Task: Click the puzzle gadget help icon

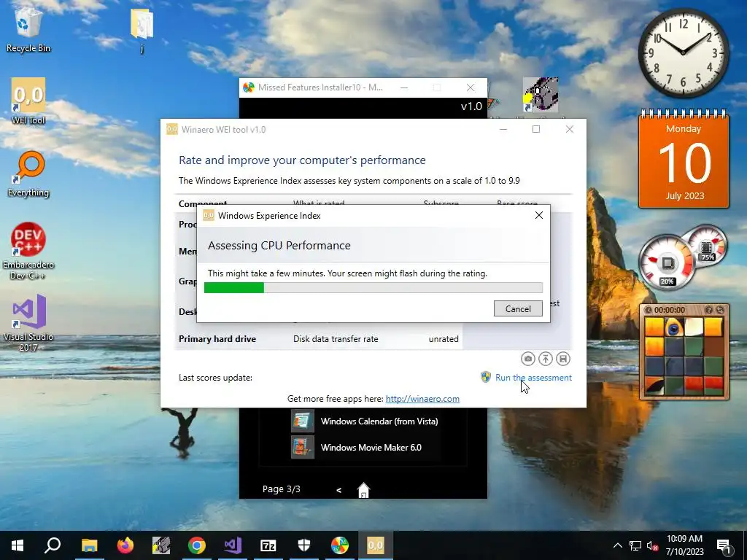Action: point(709,310)
